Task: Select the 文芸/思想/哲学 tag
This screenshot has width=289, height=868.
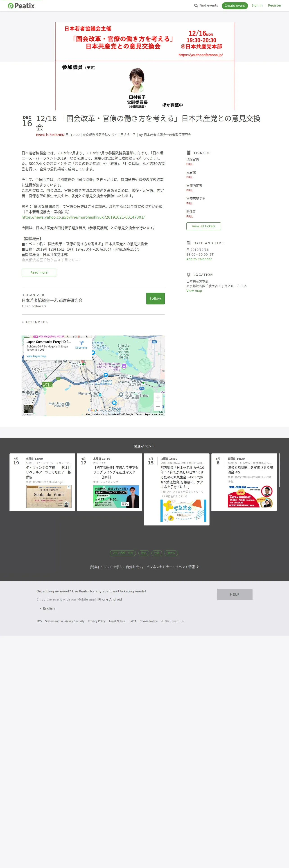Action: (123, 553)
